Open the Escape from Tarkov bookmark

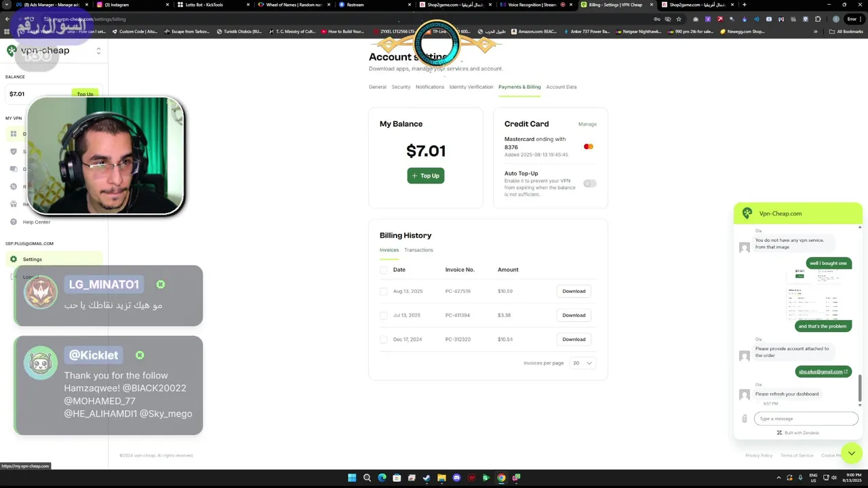coord(186,31)
